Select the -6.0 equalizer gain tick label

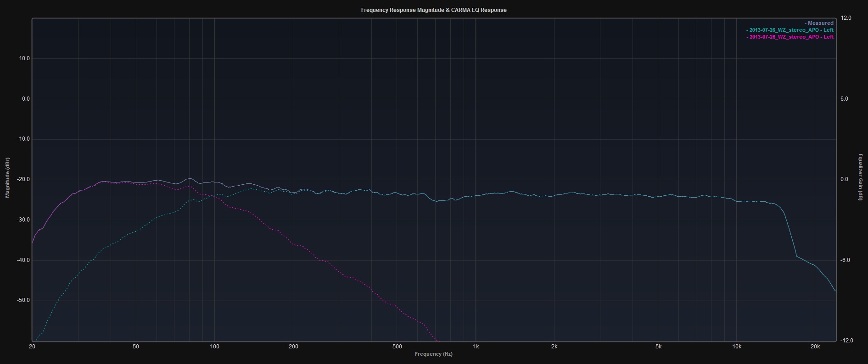click(x=846, y=260)
